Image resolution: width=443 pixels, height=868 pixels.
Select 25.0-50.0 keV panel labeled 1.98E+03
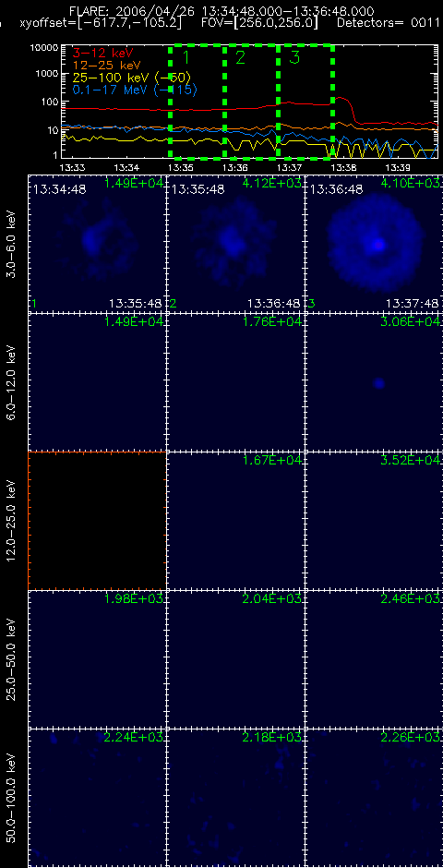pos(97,659)
